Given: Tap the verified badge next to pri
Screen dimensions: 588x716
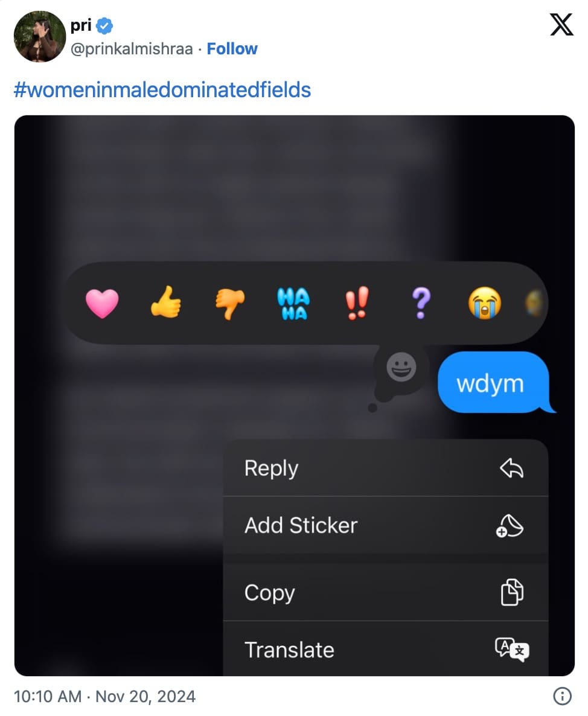Looking at the screenshot, I should [104, 25].
